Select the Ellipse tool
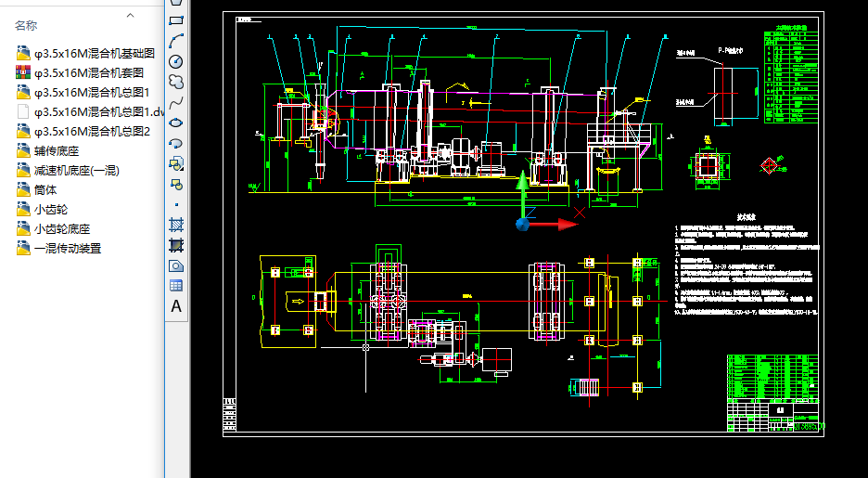The width and height of the screenshot is (868, 478). [176, 123]
